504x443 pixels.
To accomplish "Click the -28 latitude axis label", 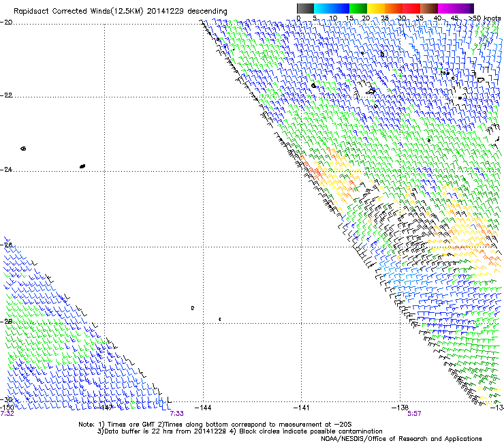I will pos(6,322).
